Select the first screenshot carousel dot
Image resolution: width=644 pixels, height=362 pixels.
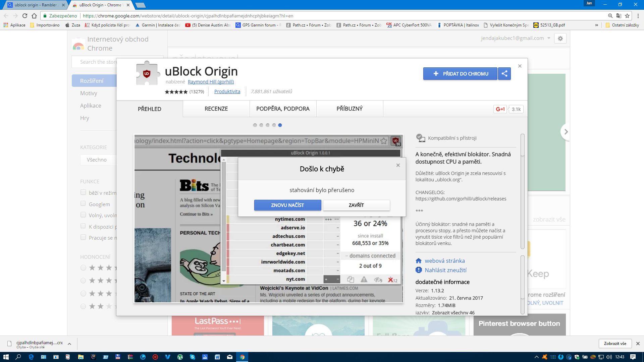pyautogui.click(x=255, y=125)
